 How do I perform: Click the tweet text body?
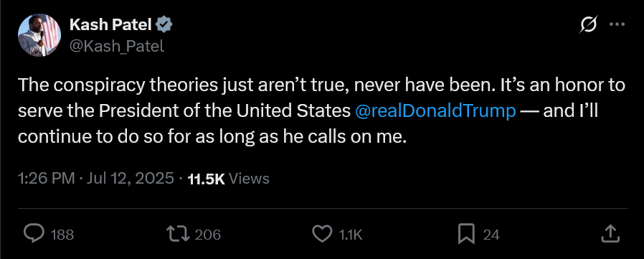click(322, 111)
